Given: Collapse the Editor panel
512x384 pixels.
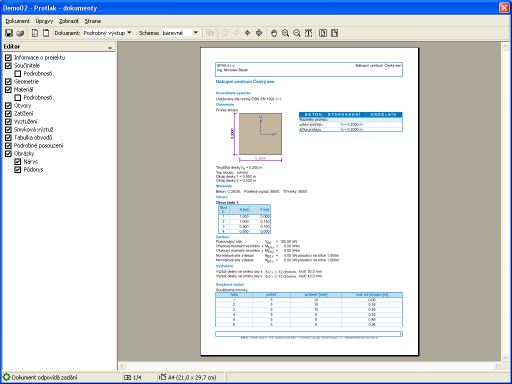Looking at the screenshot, I should click(110, 47).
